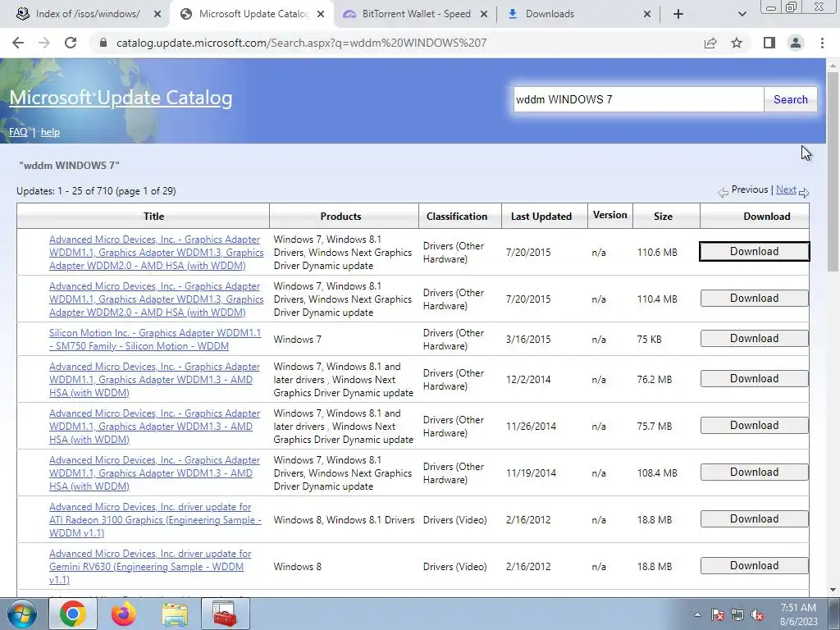Open a new tab with plus button

tap(678, 14)
